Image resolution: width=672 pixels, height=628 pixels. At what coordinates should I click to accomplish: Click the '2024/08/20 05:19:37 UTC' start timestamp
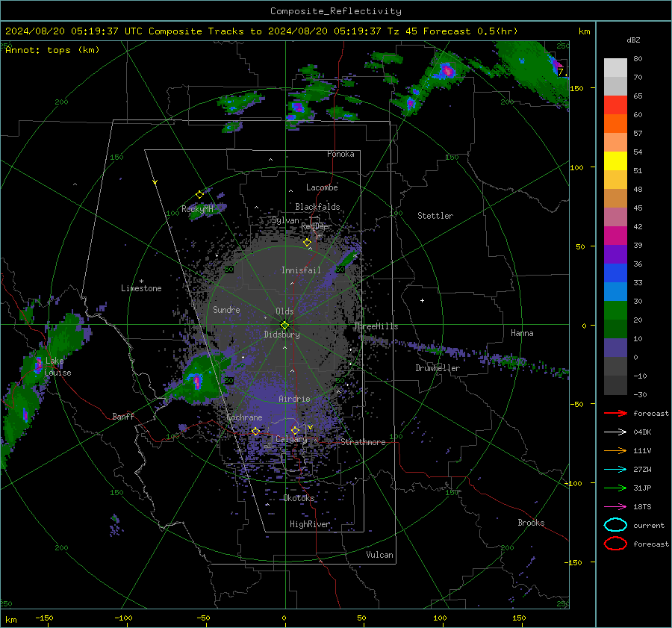click(x=74, y=31)
